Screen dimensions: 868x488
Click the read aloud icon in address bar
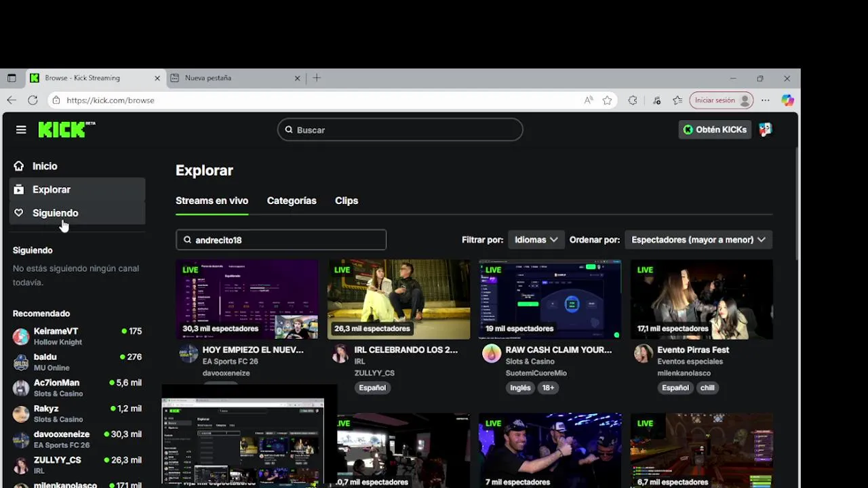(x=588, y=100)
